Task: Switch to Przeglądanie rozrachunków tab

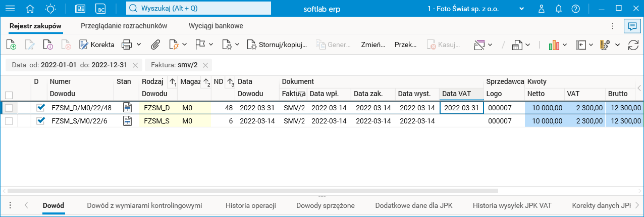Action: pos(124,25)
